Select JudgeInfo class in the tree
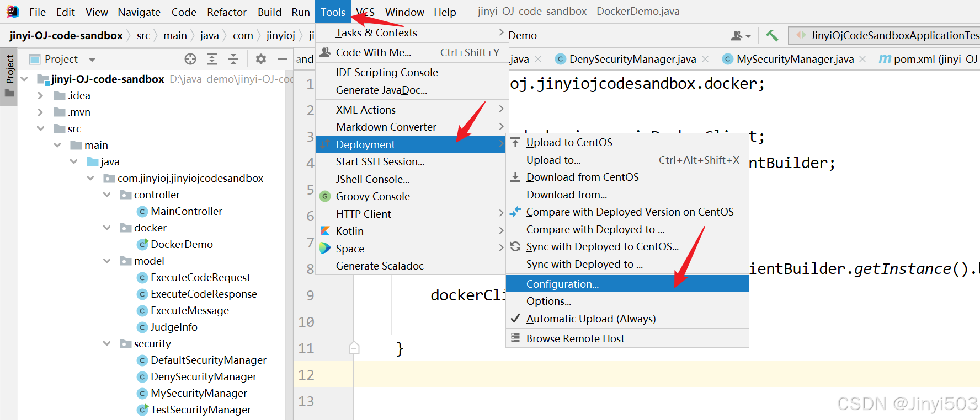The image size is (980, 420). point(174,327)
